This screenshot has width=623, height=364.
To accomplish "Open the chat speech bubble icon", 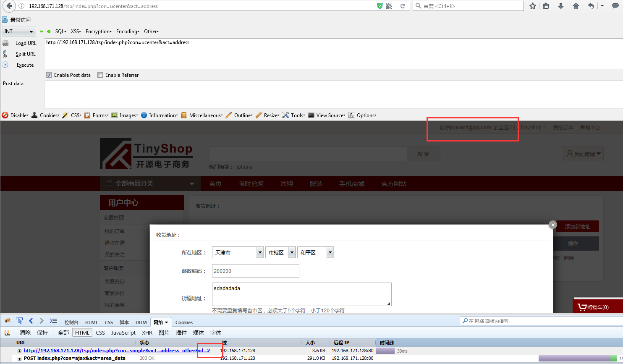I will 616,6.
